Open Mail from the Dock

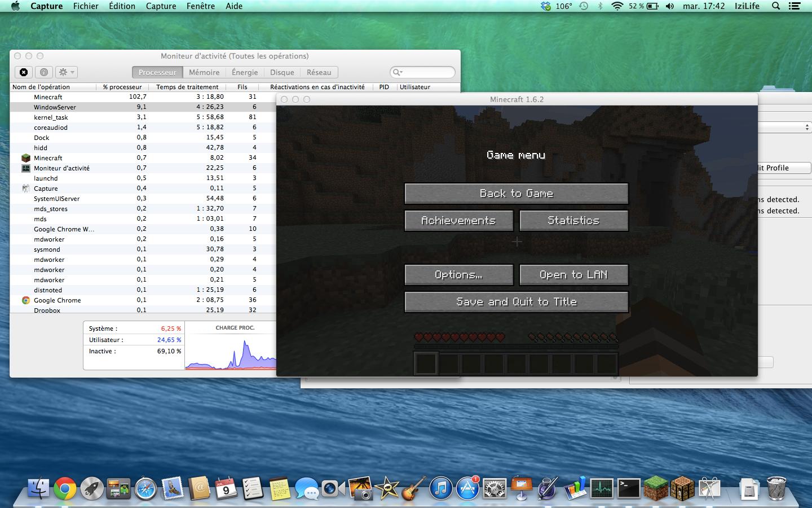[x=173, y=488]
